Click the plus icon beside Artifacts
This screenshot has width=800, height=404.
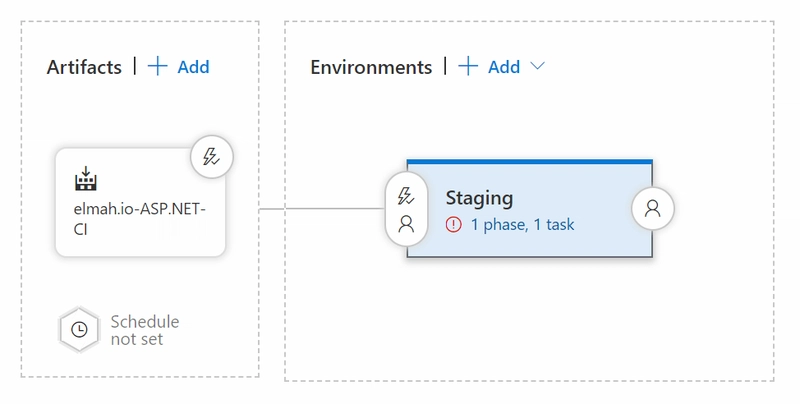[x=158, y=66]
